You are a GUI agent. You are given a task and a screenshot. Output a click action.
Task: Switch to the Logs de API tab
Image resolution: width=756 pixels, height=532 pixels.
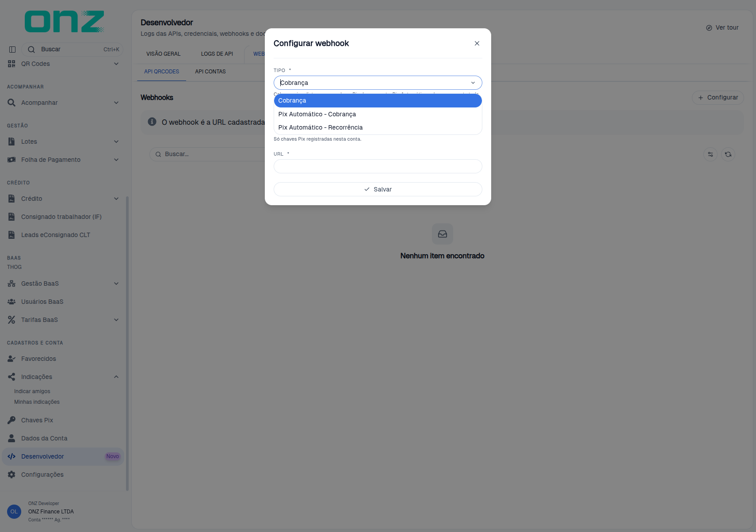(217, 54)
